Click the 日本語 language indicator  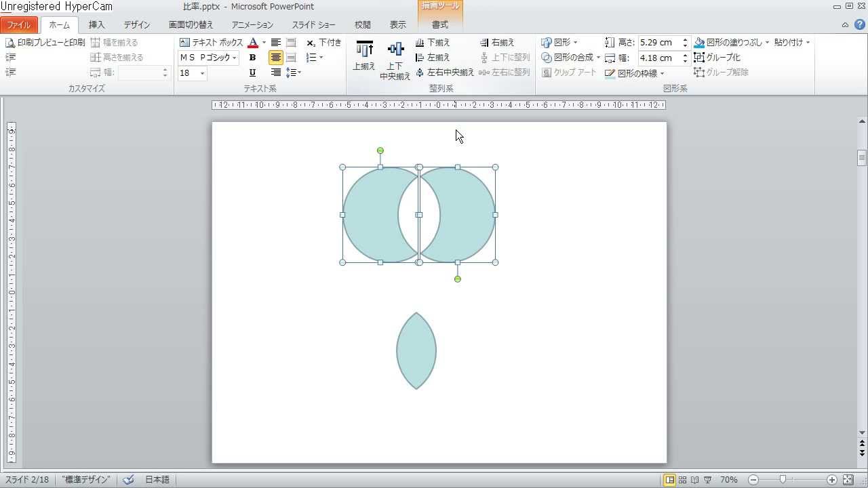[x=157, y=480]
